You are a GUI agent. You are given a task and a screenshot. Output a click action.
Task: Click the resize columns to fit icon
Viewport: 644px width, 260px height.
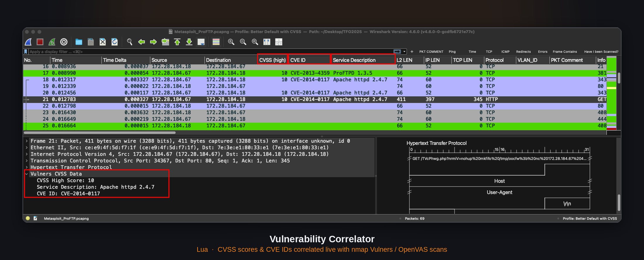click(x=267, y=42)
